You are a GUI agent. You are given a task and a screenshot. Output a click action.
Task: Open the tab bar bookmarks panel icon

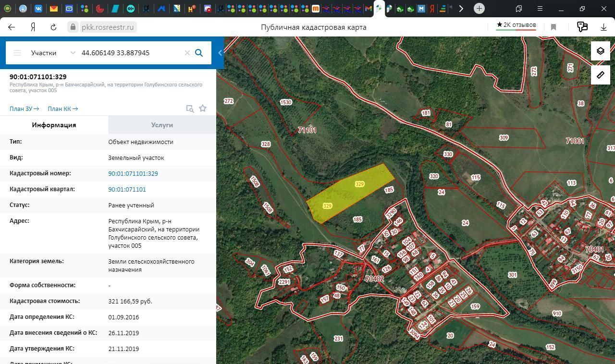519,9
